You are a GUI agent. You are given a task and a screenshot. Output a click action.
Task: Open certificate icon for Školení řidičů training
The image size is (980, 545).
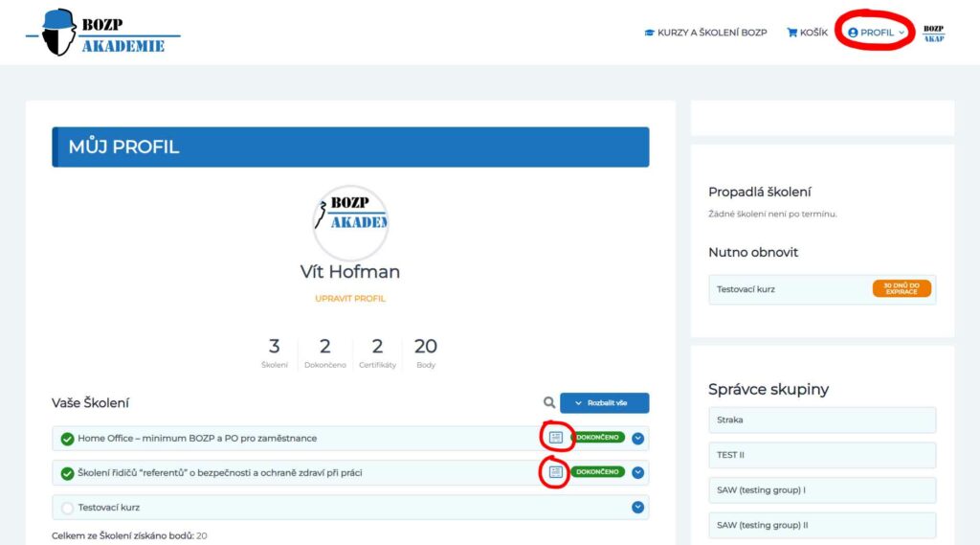tap(556, 472)
